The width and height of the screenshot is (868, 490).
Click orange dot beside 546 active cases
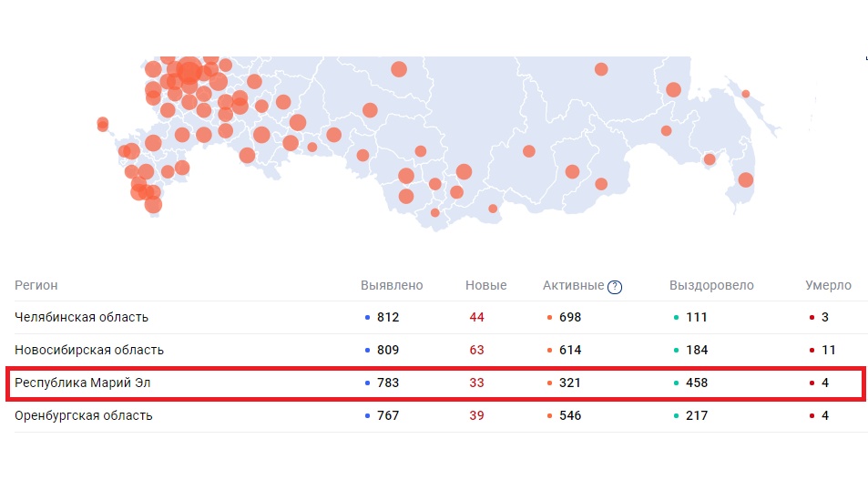[x=549, y=416]
